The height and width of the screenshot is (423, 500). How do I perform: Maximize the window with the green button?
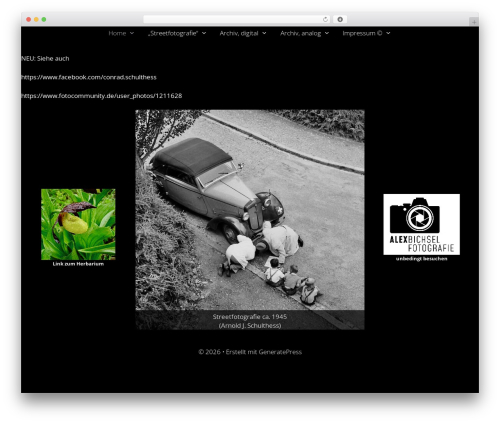[x=44, y=19]
